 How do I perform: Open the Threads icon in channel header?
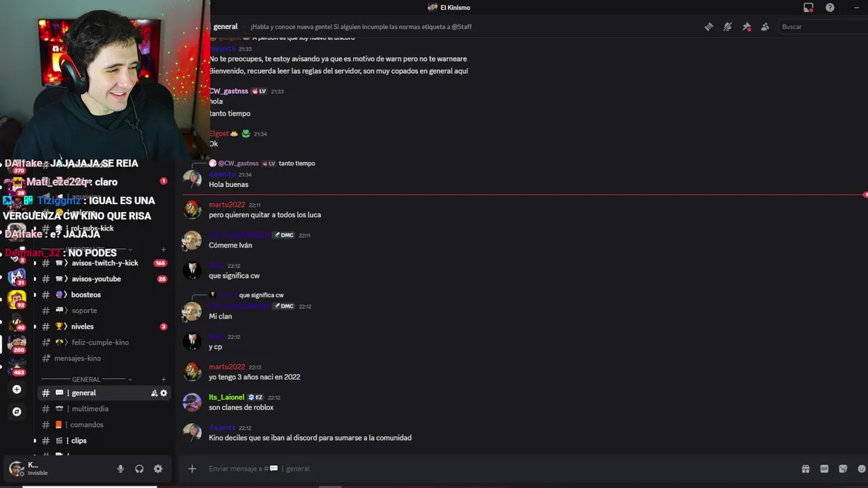click(x=709, y=27)
